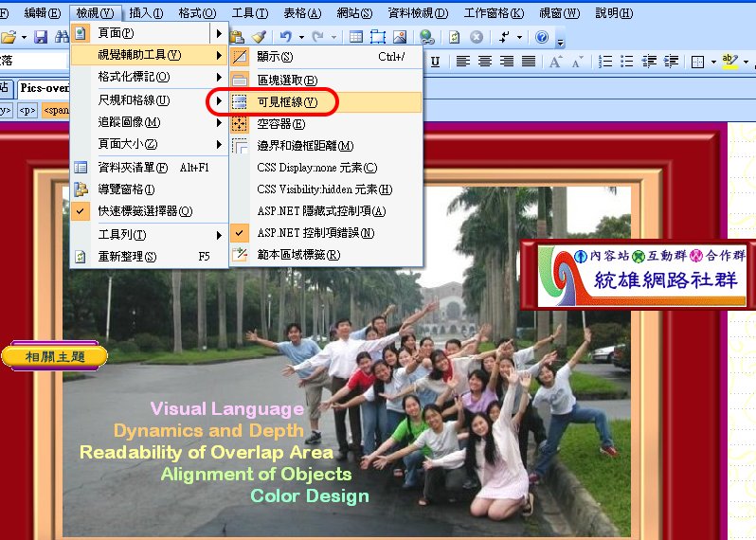Toggle CSS Display:none 元素 option
This screenshot has width=756, height=540.
pos(326,168)
